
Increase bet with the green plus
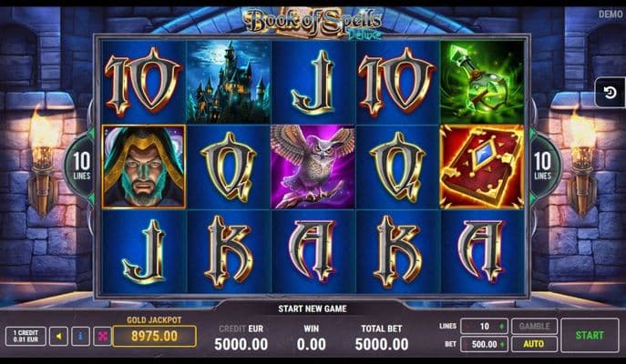point(502,344)
